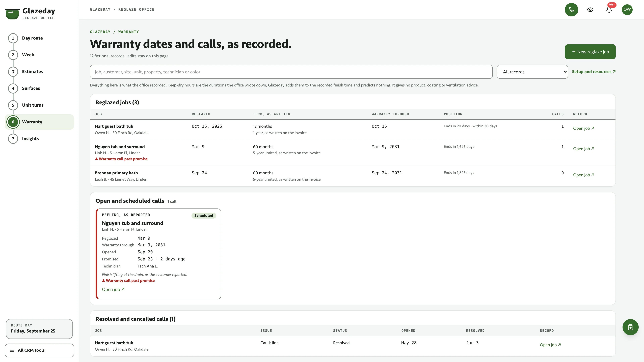Select step 4 Surfaces circle
This screenshot has width=644, height=362.
pyautogui.click(x=13, y=88)
